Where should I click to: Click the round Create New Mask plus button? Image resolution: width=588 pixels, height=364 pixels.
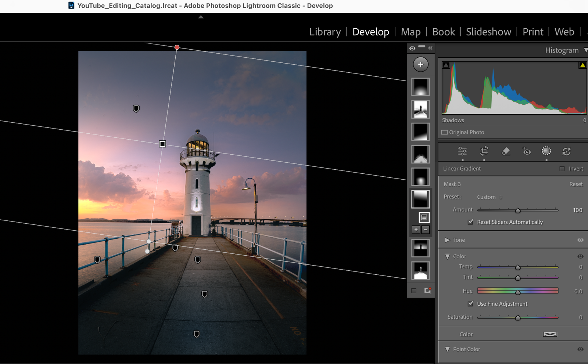tap(420, 64)
